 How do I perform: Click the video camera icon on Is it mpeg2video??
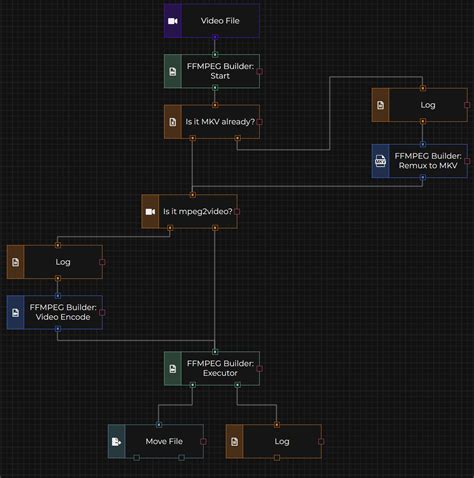pyautogui.click(x=150, y=212)
